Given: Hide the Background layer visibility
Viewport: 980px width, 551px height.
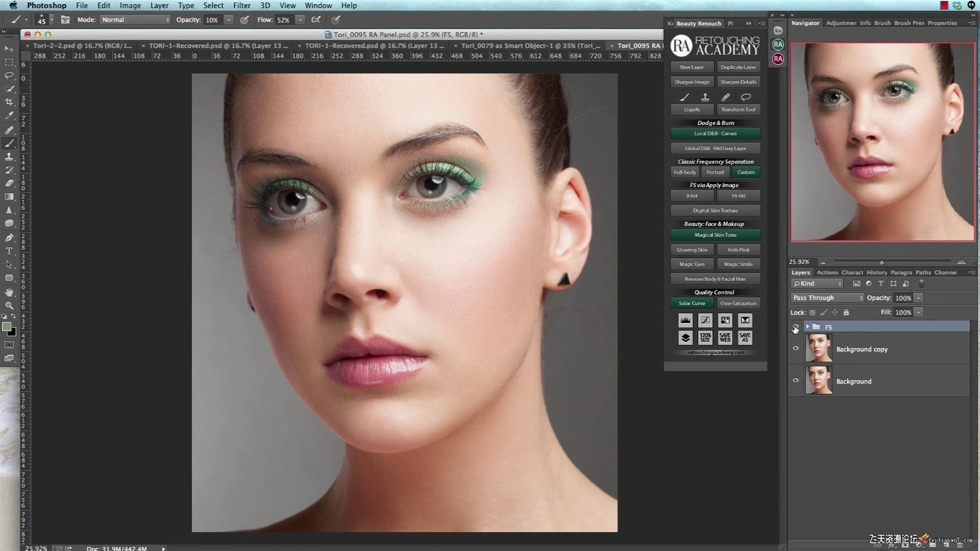Looking at the screenshot, I should [x=795, y=381].
